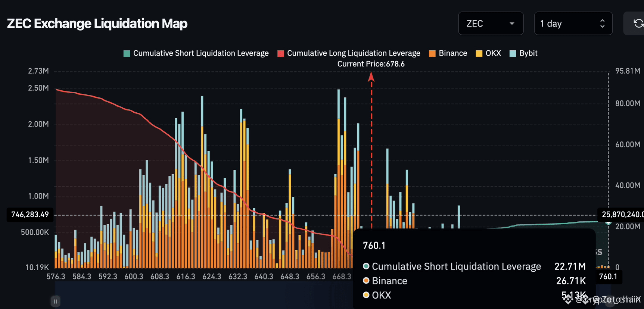644x309 pixels.
Task: Toggle the Cumulative Short Liquidation Leverage legend series
Action: coord(196,53)
